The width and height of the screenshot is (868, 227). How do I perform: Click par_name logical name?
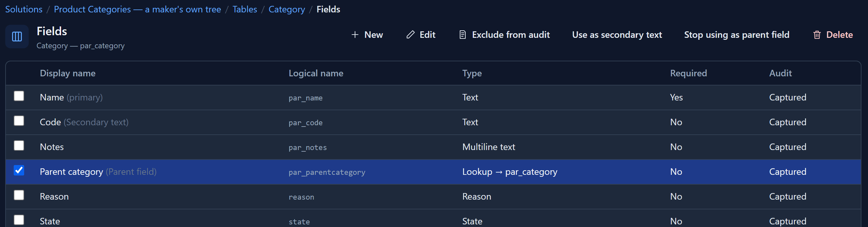(306, 98)
